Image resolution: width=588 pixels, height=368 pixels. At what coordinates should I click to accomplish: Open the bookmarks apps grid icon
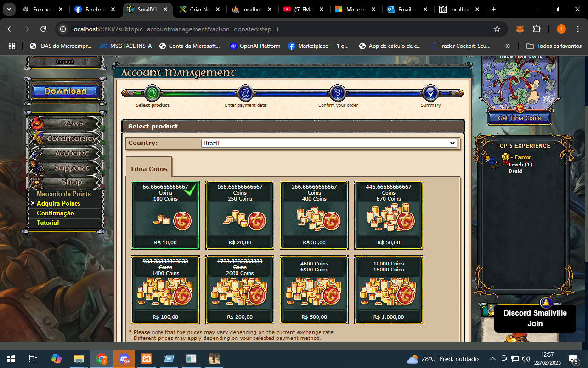tap(12, 46)
